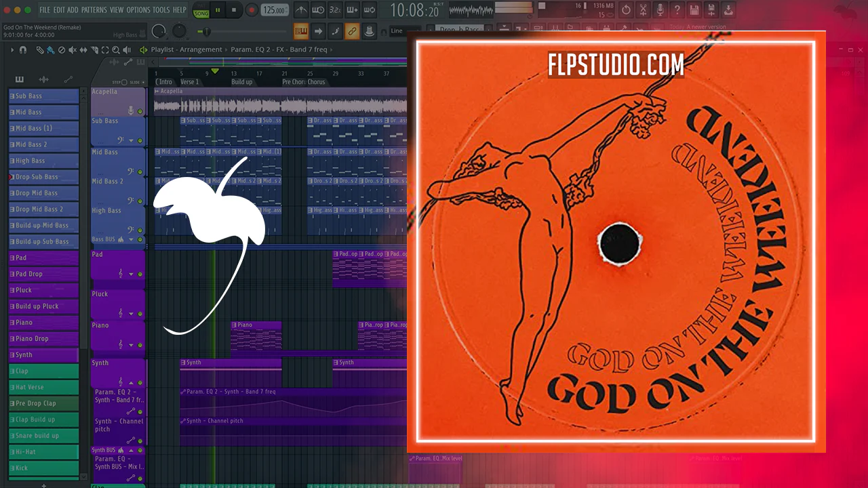Screen dimensions: 868x488
Task: Select the playlist zoom tool
Action: (116, 50)
